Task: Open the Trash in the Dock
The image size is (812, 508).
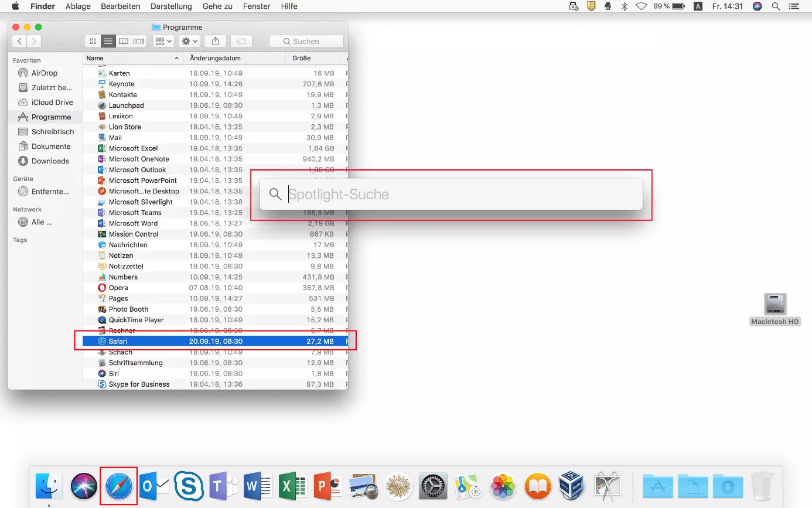Action: pos(763,486)
